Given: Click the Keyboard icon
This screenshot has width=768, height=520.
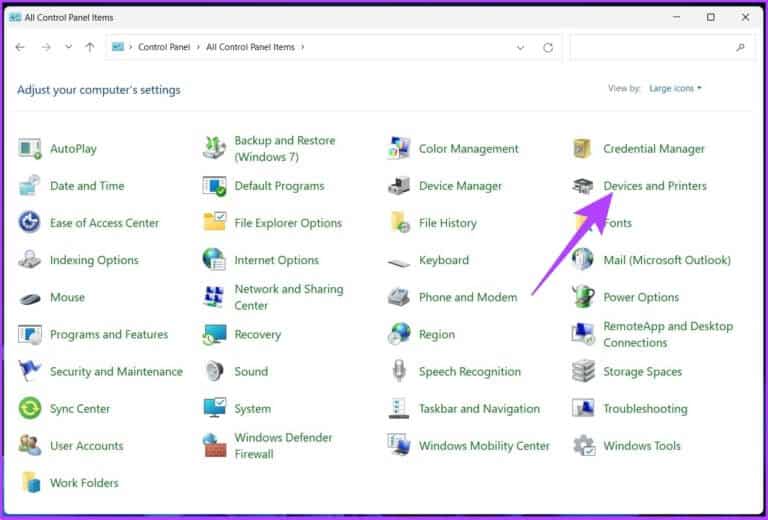Looking at the screenshot, I should click(x=399, y=263).
